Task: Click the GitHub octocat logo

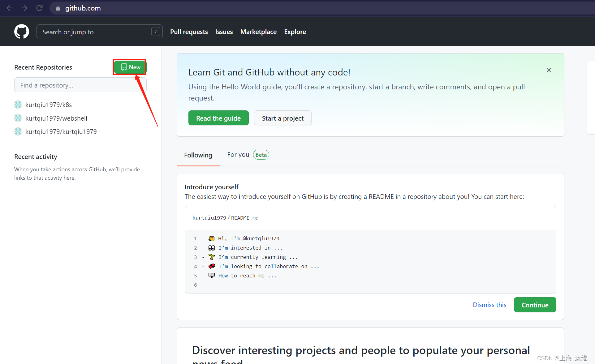Action: [22, 32]
